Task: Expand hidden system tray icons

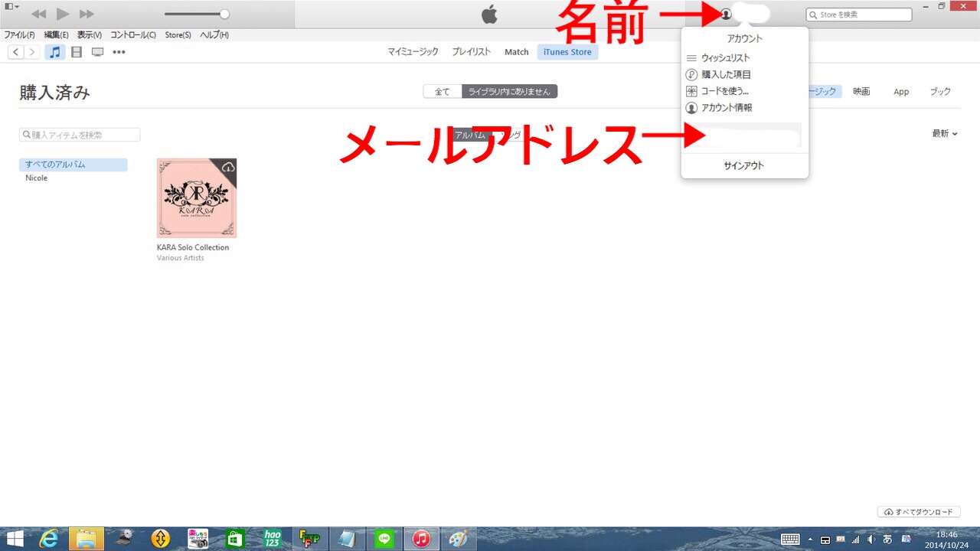Action: click(x=810, y=540)
